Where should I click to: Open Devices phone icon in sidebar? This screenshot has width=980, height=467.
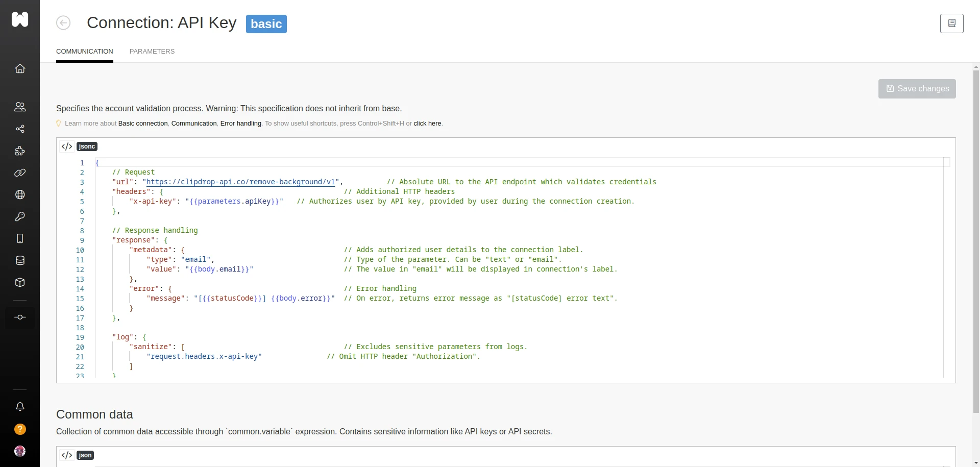[20, 238]
